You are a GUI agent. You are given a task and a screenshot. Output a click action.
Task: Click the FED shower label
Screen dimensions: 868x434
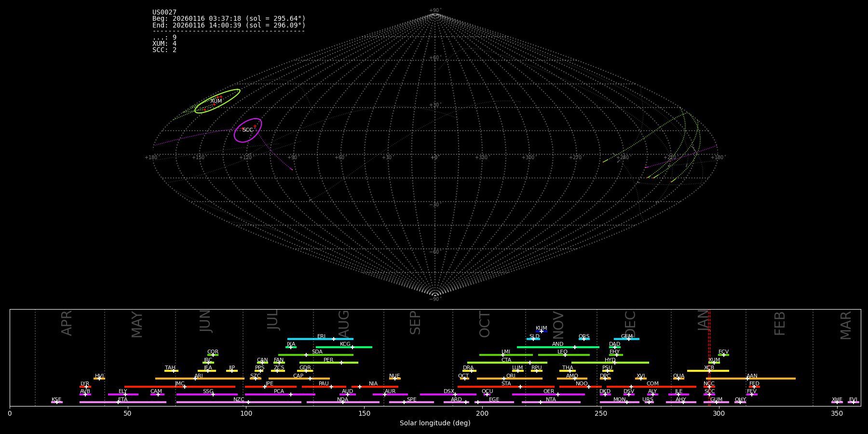(754, 384)
